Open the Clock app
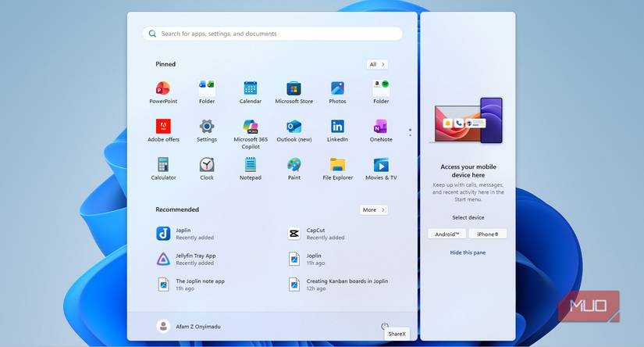The height and width of the screenshot is (347, 644). [x=207, y=169]
